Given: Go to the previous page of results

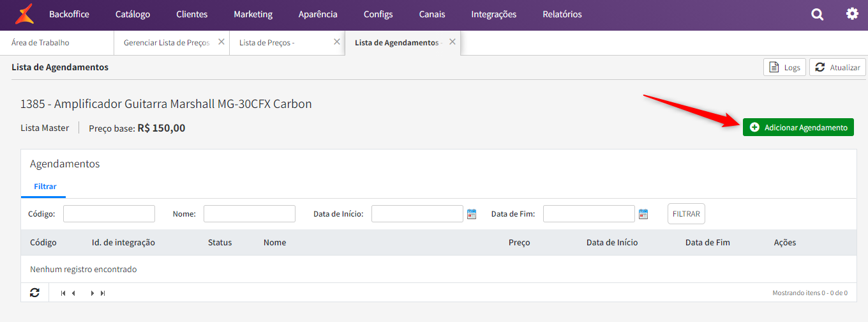Looking at the screenshot, I should pos(73,293).
